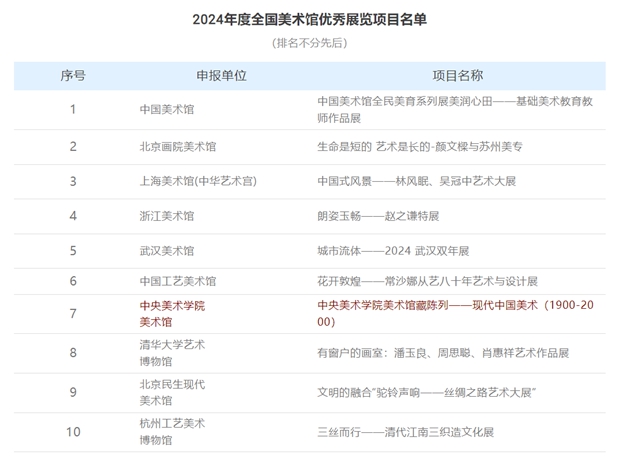622x462 pixels.
Task: Select the 北京民生现代美术馆 cell
Action: click(172, 393)
